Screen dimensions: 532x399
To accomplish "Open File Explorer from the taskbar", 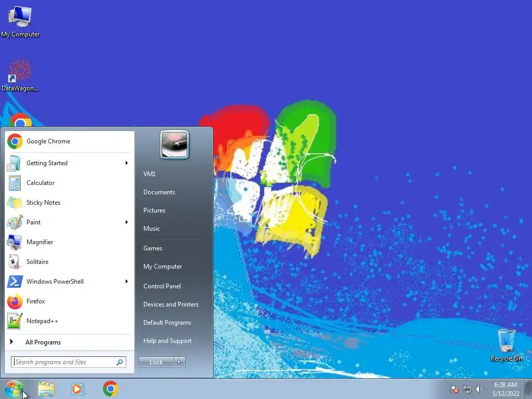I will point(46,389).
